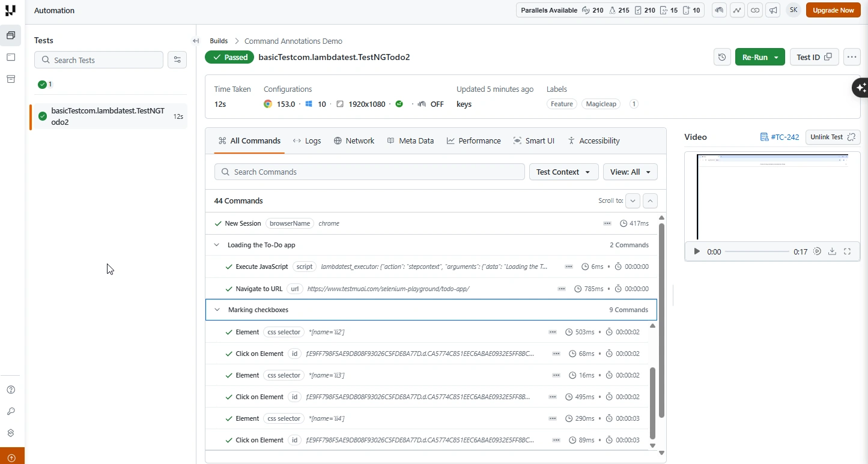Open the archive icon in left sidebar

[x=11, y=79]
